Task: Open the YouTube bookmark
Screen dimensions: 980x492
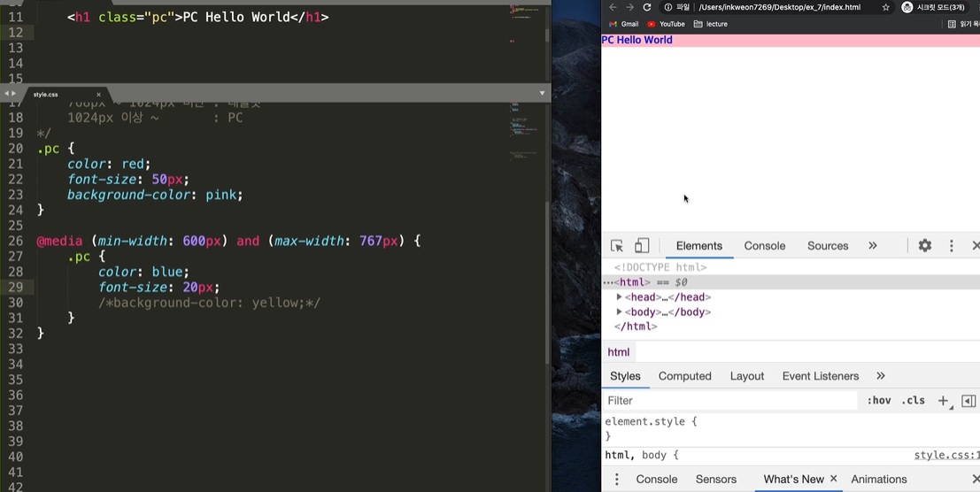Action: point(667,24)
